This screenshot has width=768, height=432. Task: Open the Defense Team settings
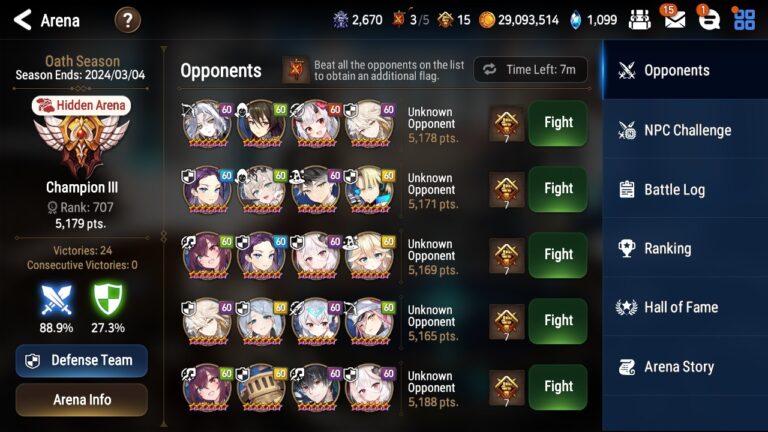click(x=82, y=361)
